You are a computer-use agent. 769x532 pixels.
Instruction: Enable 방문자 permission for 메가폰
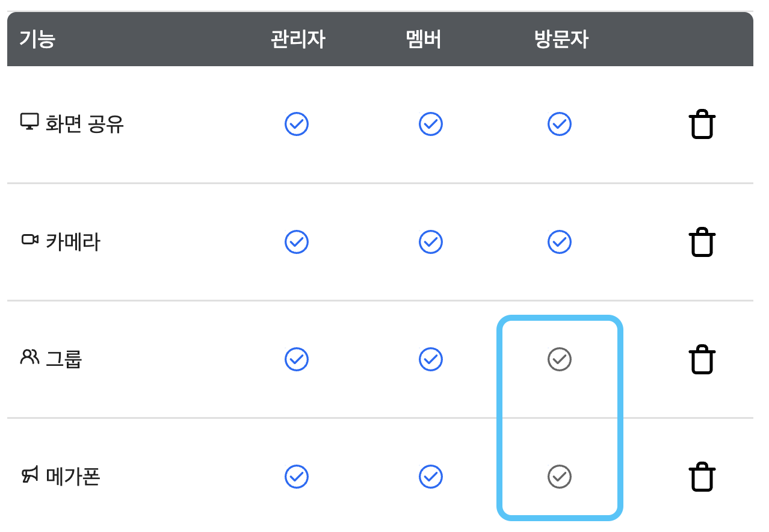click(x=559, y=476)
